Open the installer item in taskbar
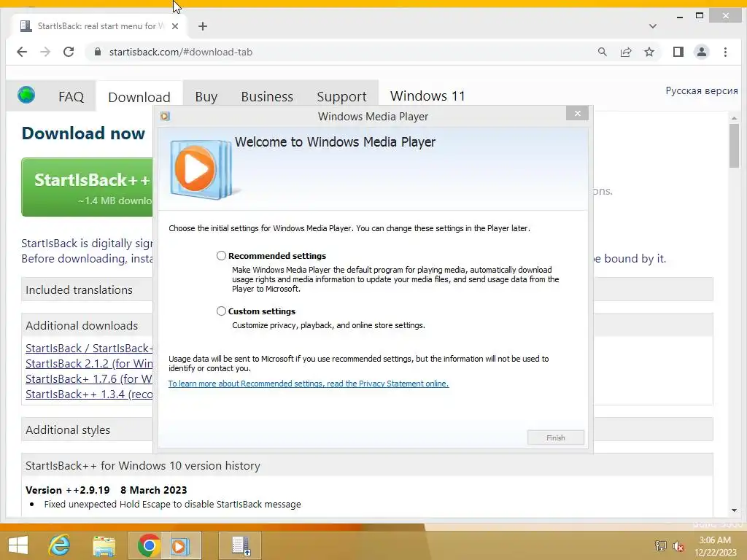This screenshot has width=747, height=560. [240, 545]
